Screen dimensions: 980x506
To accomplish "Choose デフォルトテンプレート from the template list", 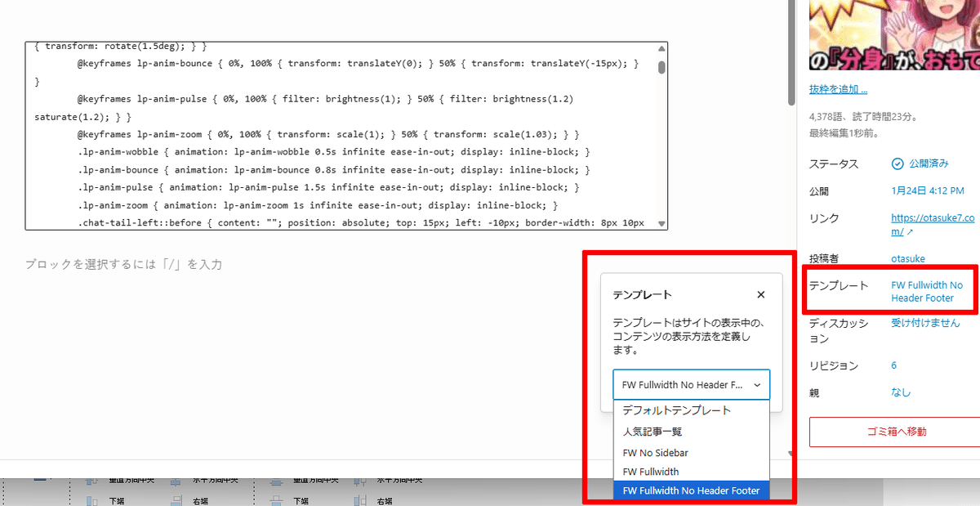I will (x=691, y=410).
